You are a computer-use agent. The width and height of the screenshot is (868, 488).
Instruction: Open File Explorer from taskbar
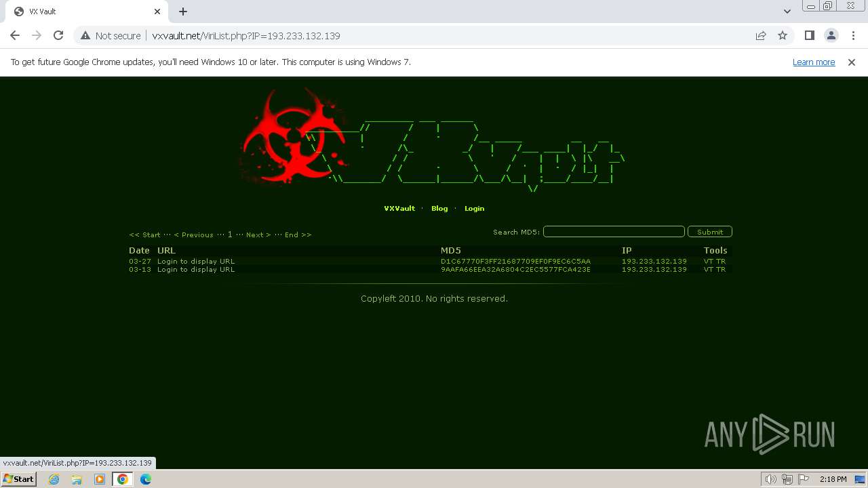(x=77, y=479)
